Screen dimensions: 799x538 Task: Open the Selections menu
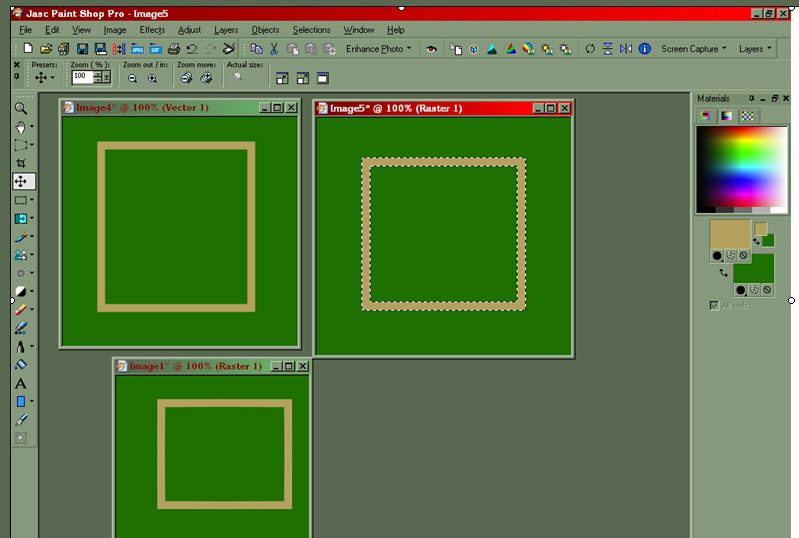click(311, 30)
